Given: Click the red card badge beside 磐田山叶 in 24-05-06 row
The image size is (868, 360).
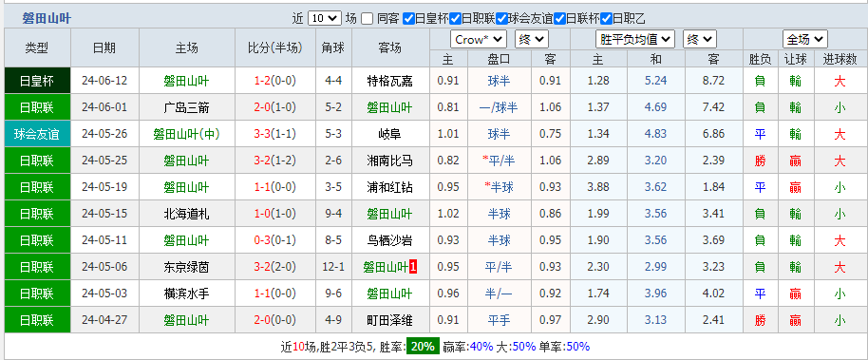Looking at the screenshot, I should click(413, 268).
